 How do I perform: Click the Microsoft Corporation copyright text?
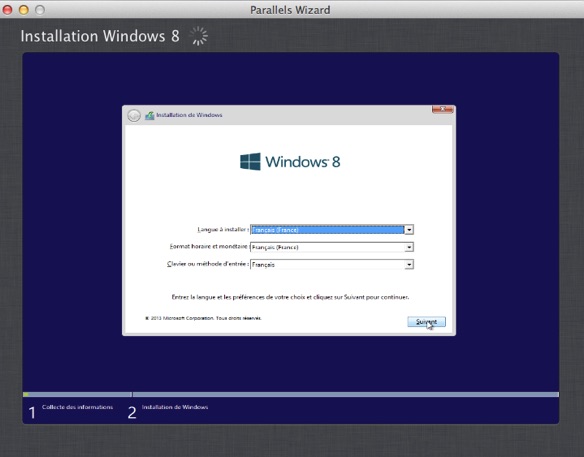click(203, 318)
